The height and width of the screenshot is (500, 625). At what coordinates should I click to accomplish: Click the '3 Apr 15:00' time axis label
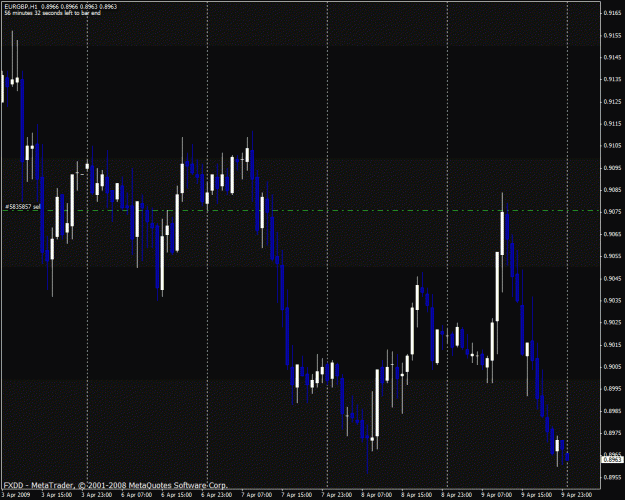point(57,495)
